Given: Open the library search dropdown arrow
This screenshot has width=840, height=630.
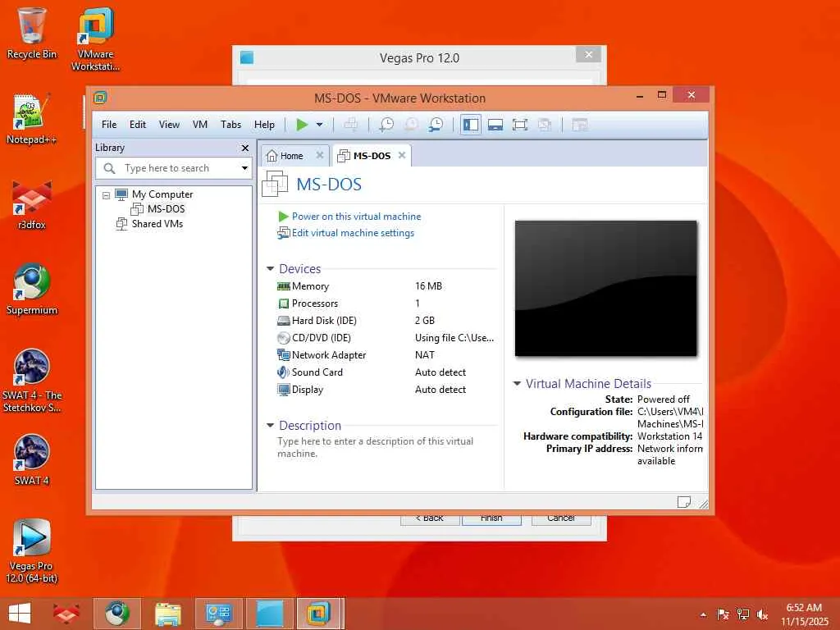Looking at the screenshot, I should point(244,168).
